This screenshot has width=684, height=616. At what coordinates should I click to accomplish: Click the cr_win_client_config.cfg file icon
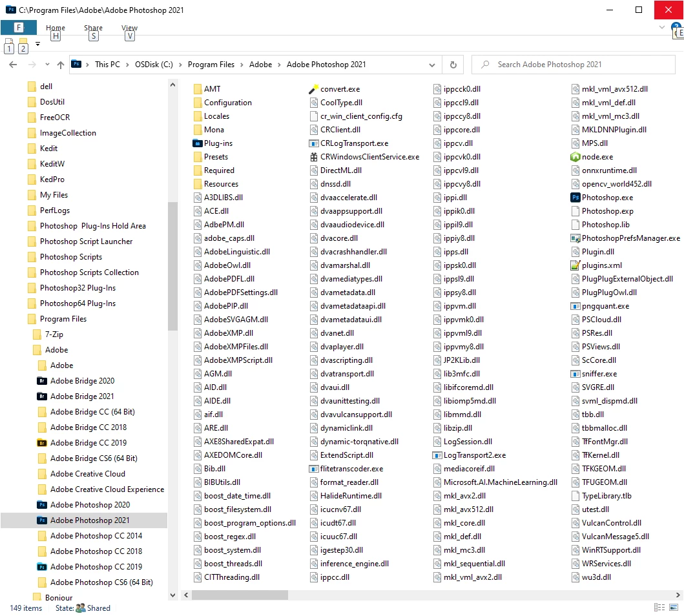(x=314, y=116)
